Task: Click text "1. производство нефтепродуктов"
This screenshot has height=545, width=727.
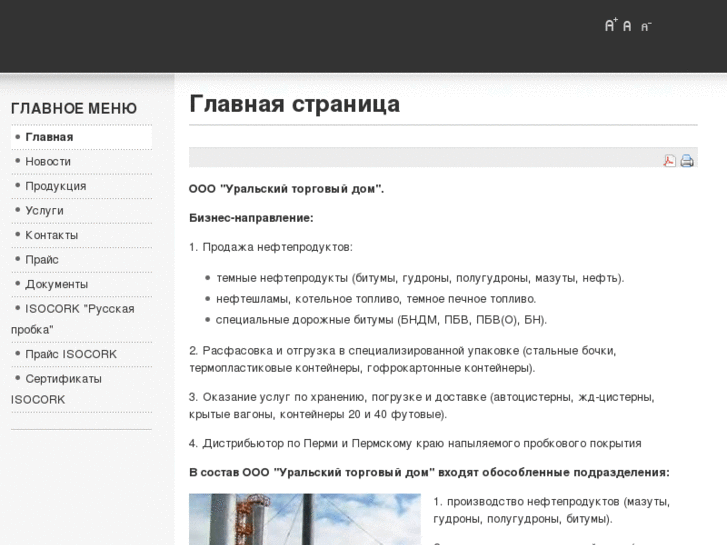Action: (x=552, y=510)
